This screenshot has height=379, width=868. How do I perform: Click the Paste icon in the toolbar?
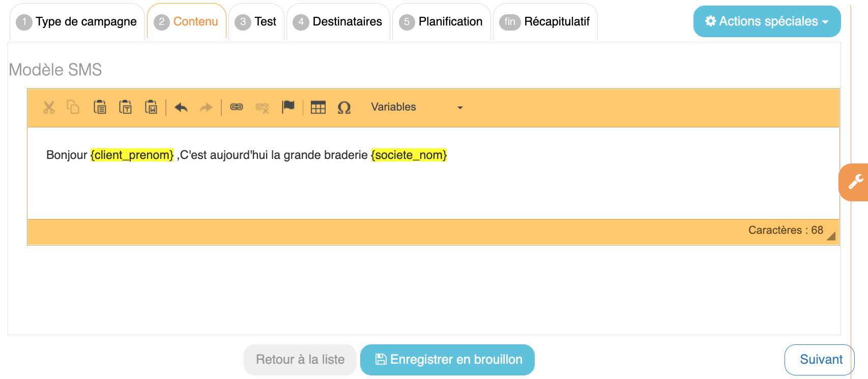[x=100, y=107]
